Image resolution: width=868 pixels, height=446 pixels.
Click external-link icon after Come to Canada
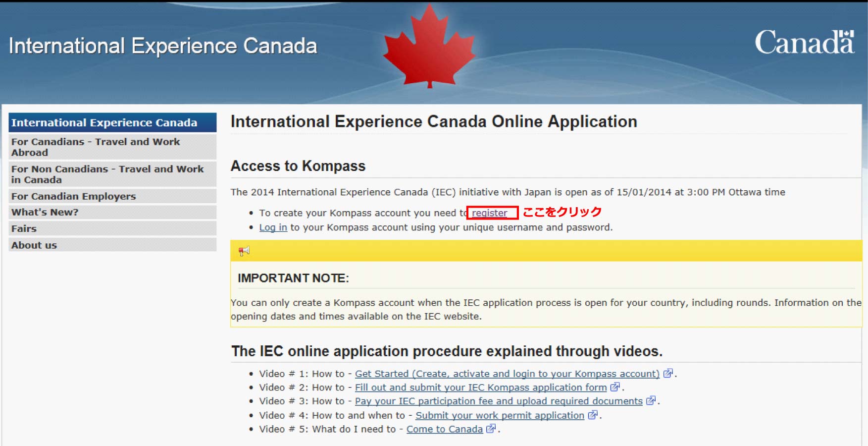tap(491, 429)
